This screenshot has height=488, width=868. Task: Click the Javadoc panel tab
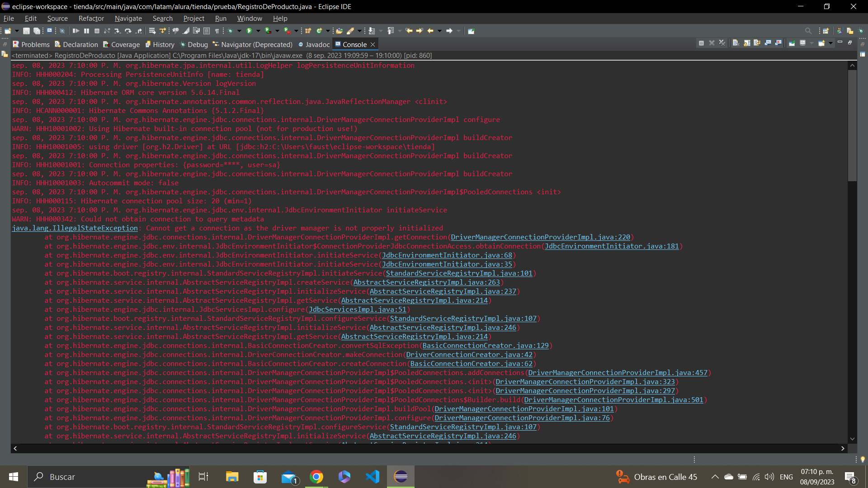tap(316, 44)
